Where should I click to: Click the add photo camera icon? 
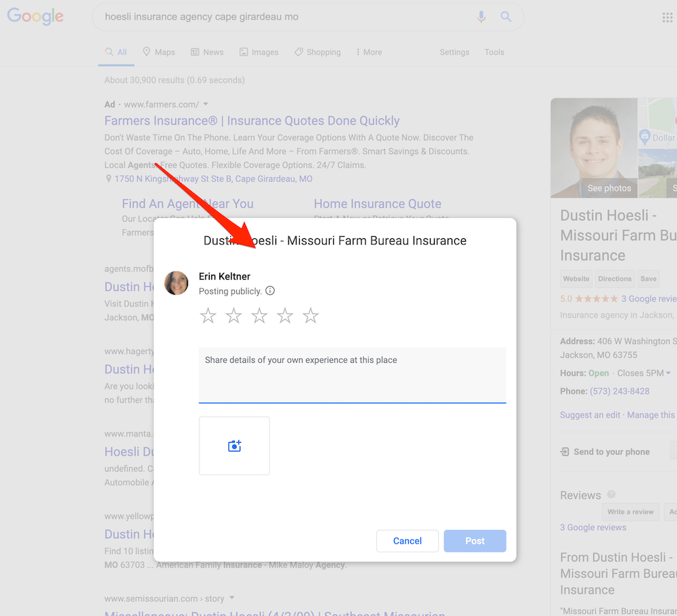point(234,446)
